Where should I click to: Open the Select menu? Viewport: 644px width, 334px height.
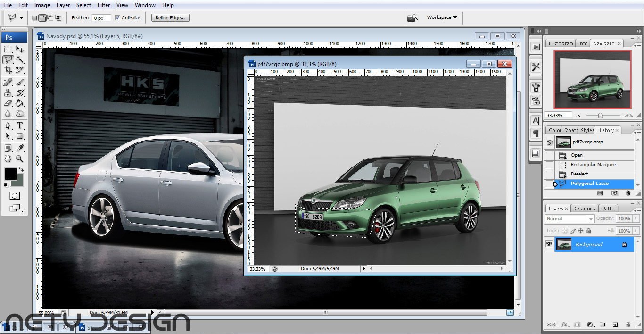tap(83, 5)
